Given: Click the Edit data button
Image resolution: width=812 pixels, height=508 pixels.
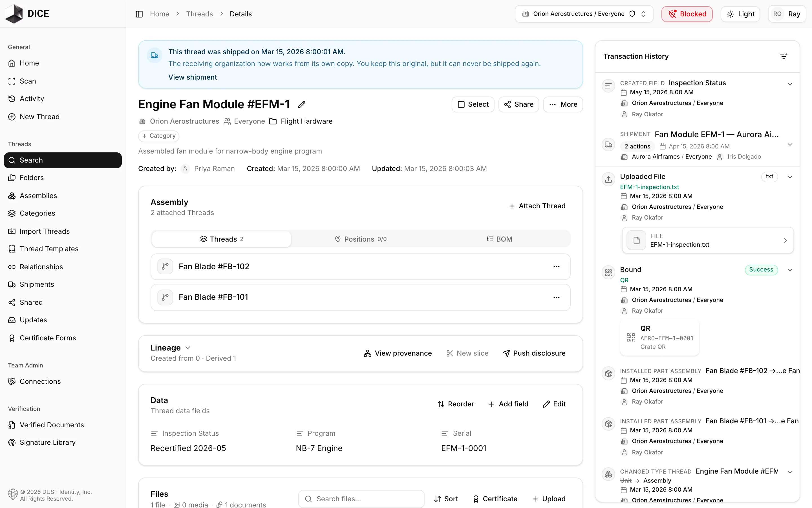Looking at the screenshot, I should [x=554, y=404].
